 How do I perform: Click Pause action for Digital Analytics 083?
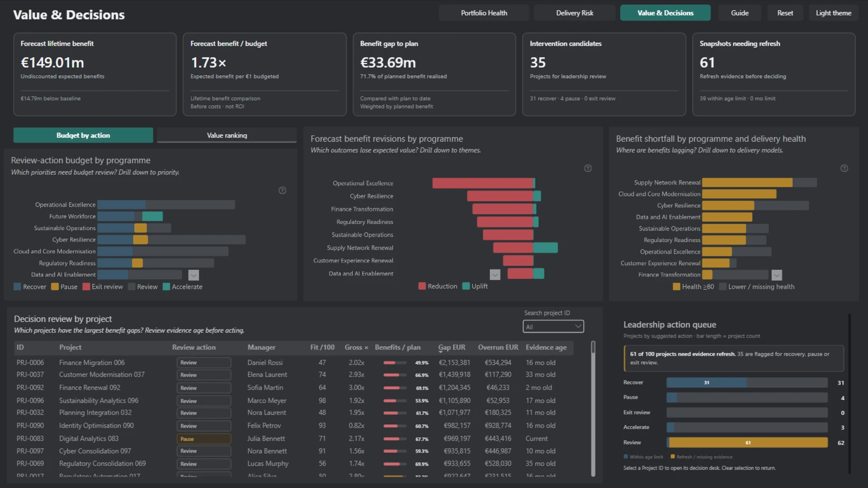click(x=203, y=439)
